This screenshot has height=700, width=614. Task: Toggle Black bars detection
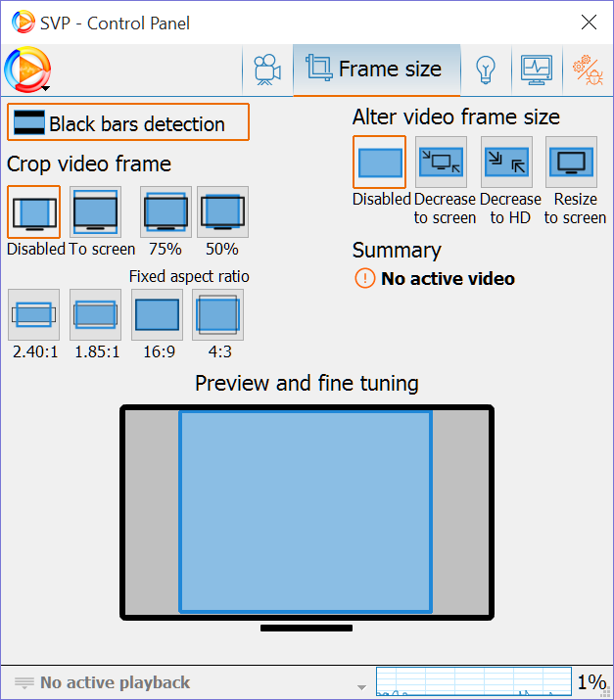tap(128, 123)
